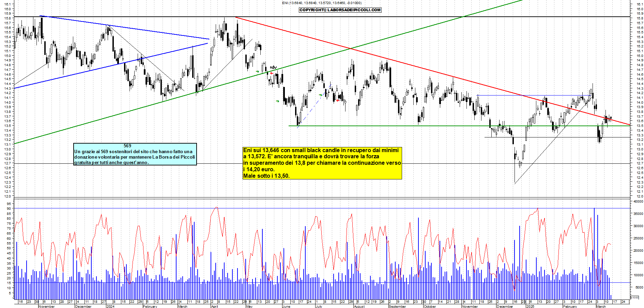Image resolution: width=644 pixels, height=308 pixels.
Task: Click the '15.5' price label on the left axis
Action: point(7,32)
